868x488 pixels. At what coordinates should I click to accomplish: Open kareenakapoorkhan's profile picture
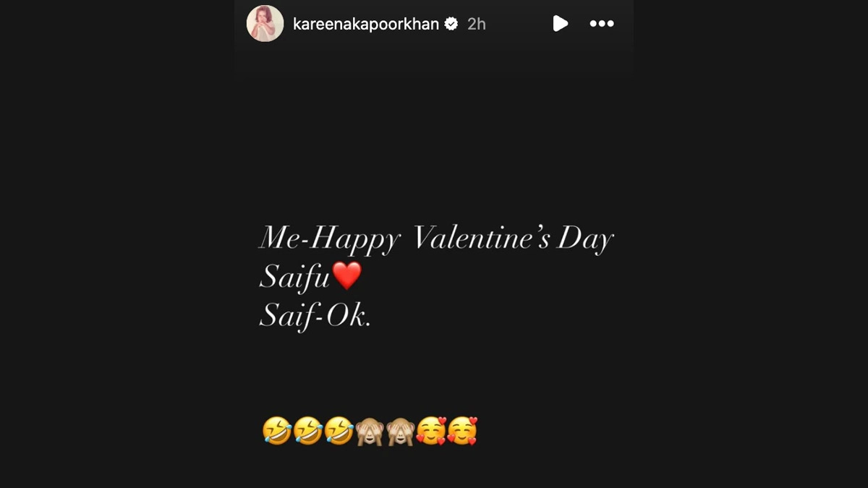pos(265,23)
